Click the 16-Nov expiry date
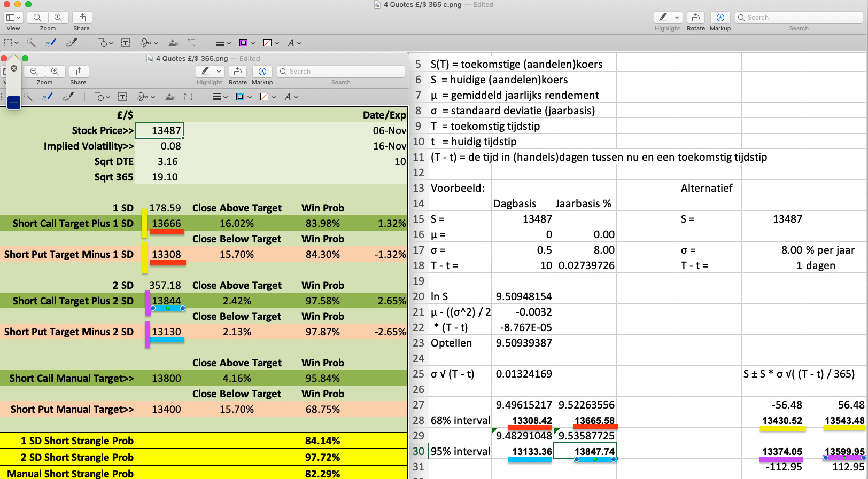Image resolution: width=868 pixels, height=479 pixels. 389,146
